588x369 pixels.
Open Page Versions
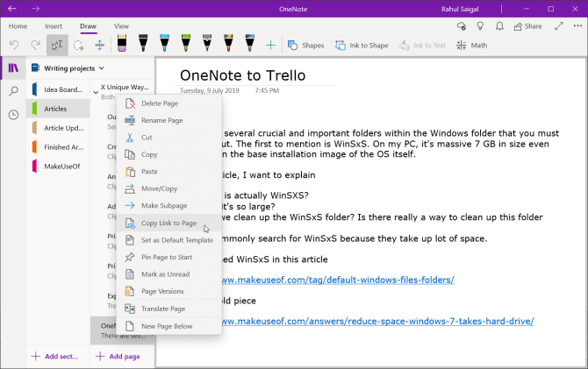[x=169, y=292]
